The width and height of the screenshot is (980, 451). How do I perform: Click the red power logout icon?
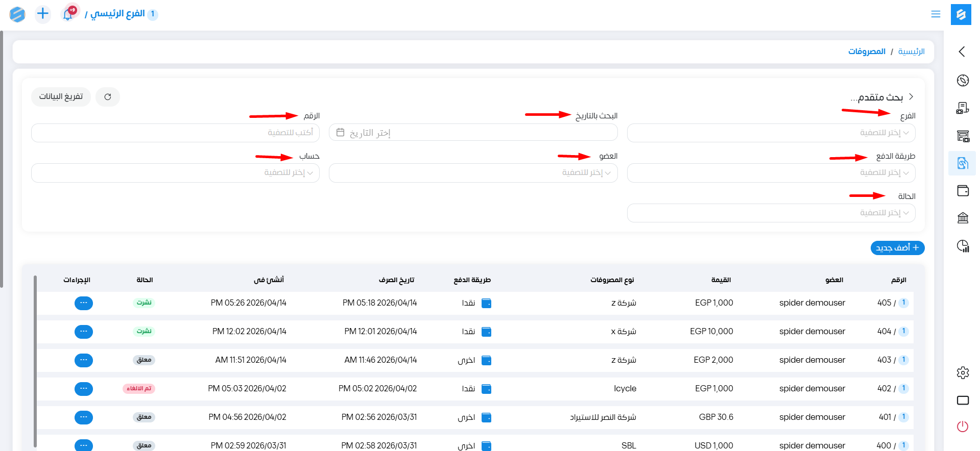[x=963, y=427]
